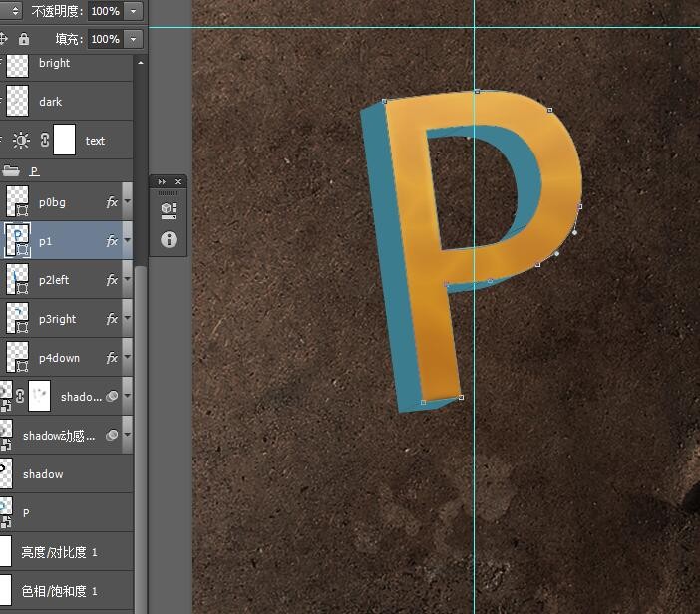Viewport: 700px width, 614px height.
Task: Click the brightness adjustment icon on text layer
Action: pos(21,141)
